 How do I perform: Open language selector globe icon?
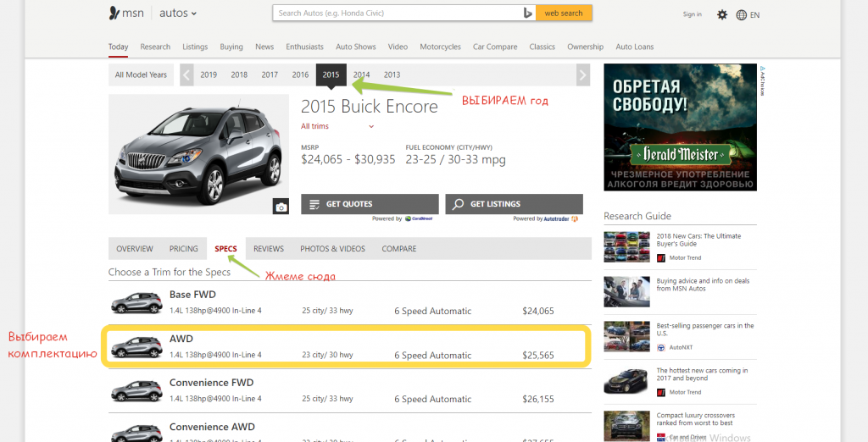coord(742,15)
